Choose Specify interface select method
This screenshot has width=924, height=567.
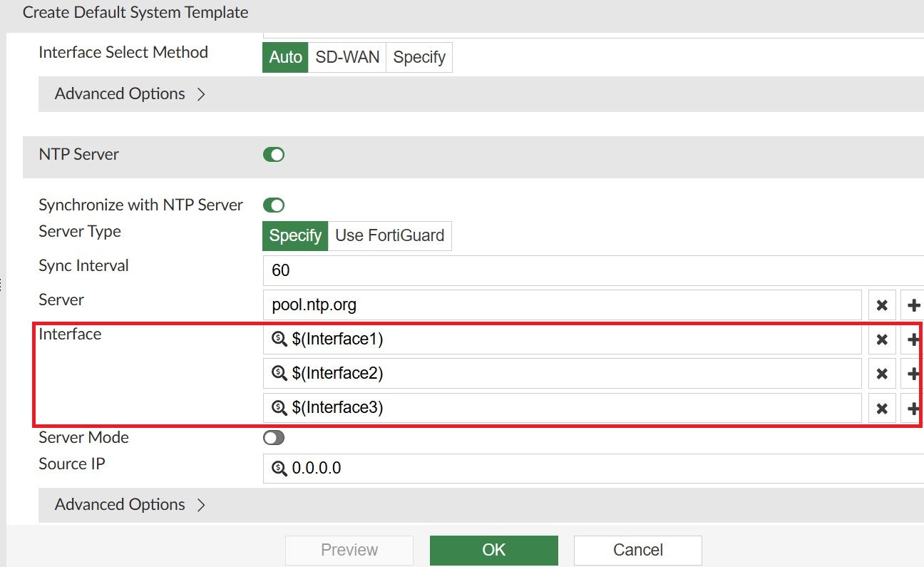pyautogui.click(x=419, y=57)
